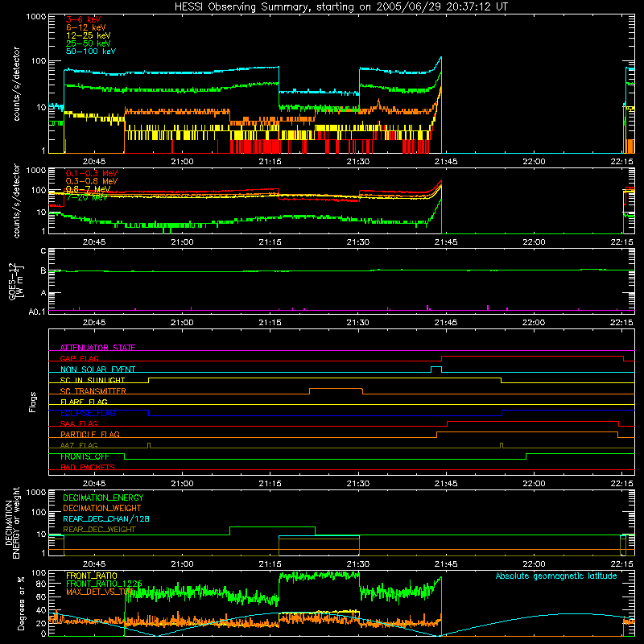Click the Degrees or % axis label
The height and width of the screenshot is (644, 644).
tap(21, 603)
